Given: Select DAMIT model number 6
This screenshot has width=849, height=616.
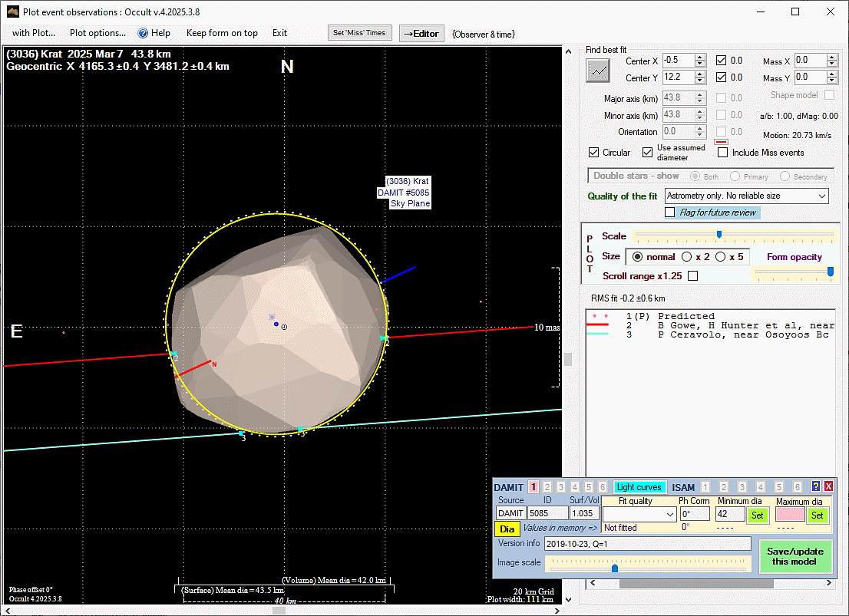Looking at the screenshot, I should [602, 487].
